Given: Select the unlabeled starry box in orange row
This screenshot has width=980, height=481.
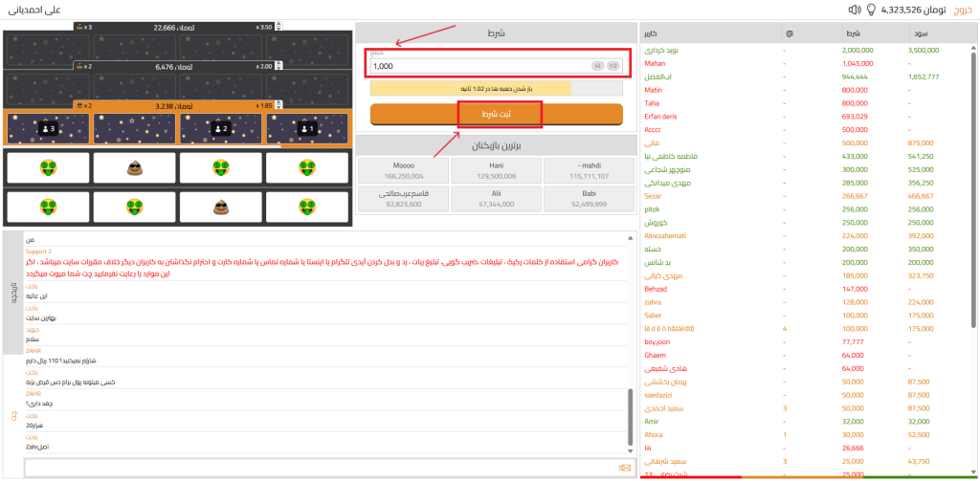Looking at the screenshot, I should (134, 129).
